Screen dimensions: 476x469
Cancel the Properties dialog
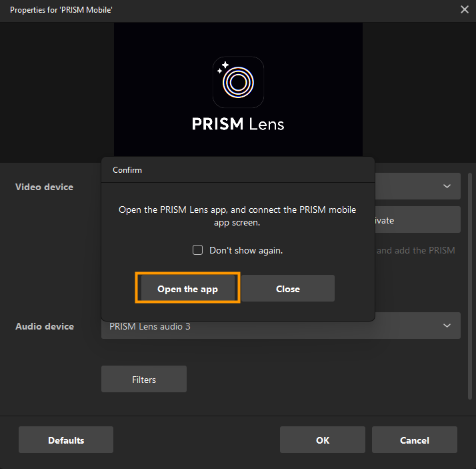point(414,440)
